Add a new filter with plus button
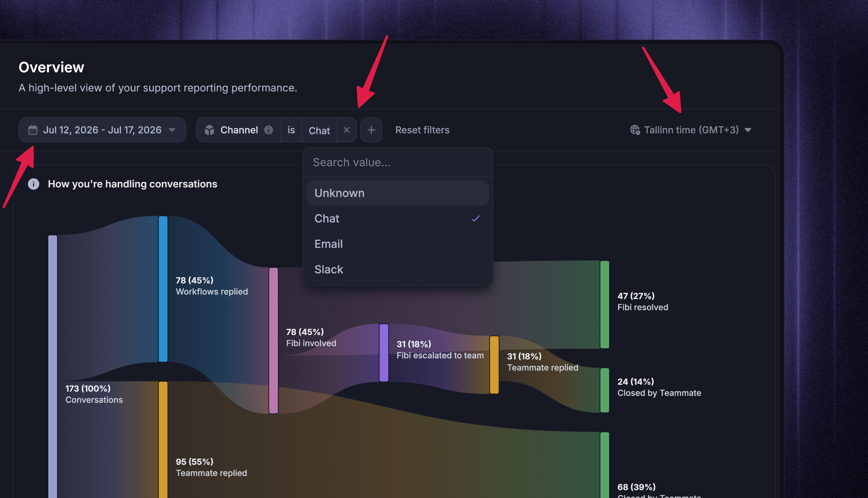Image resolution: width=868 pixels, height=498 pixels. pos(371,130)
